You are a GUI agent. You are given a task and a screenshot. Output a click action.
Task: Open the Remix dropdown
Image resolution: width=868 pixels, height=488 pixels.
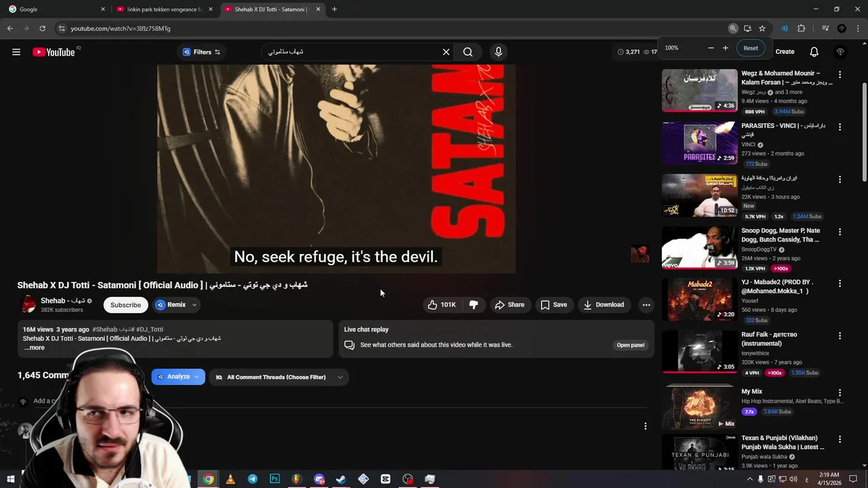click(x=194, y=305)
